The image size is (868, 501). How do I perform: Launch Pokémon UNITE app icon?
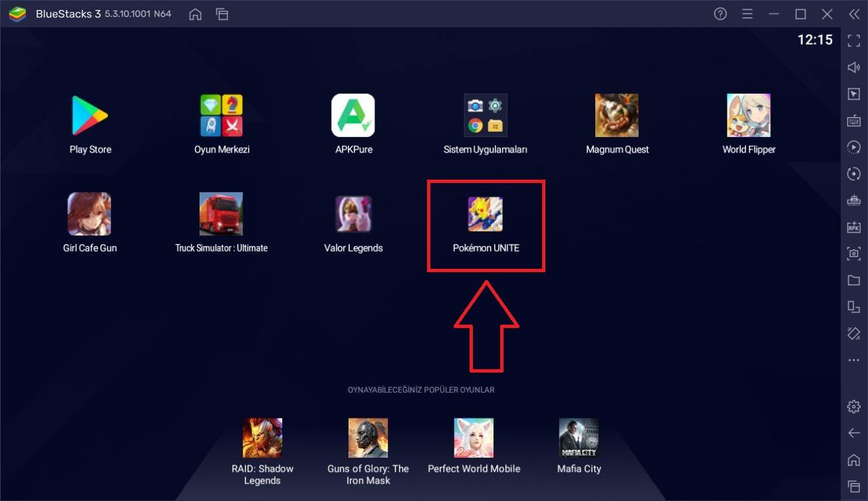point(485,214)
